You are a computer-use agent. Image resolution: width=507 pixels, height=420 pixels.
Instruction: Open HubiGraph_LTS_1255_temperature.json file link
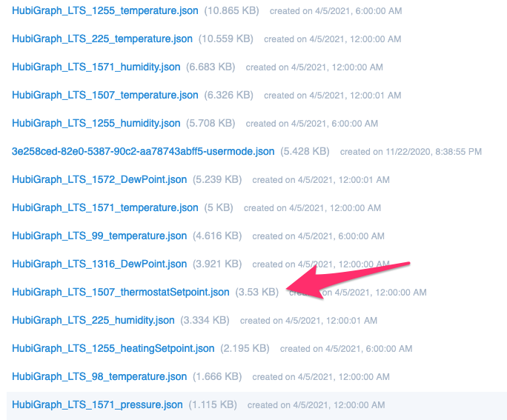(105, 11)
